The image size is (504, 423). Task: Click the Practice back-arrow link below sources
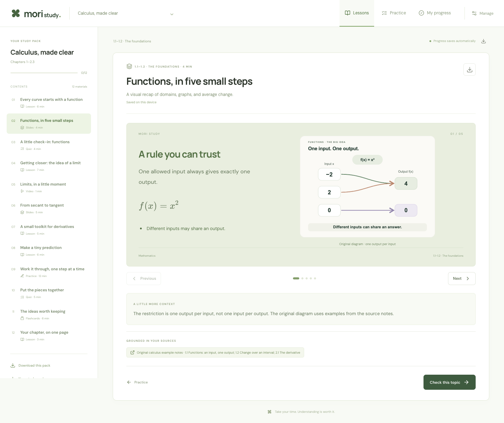(x=137, y=382)
